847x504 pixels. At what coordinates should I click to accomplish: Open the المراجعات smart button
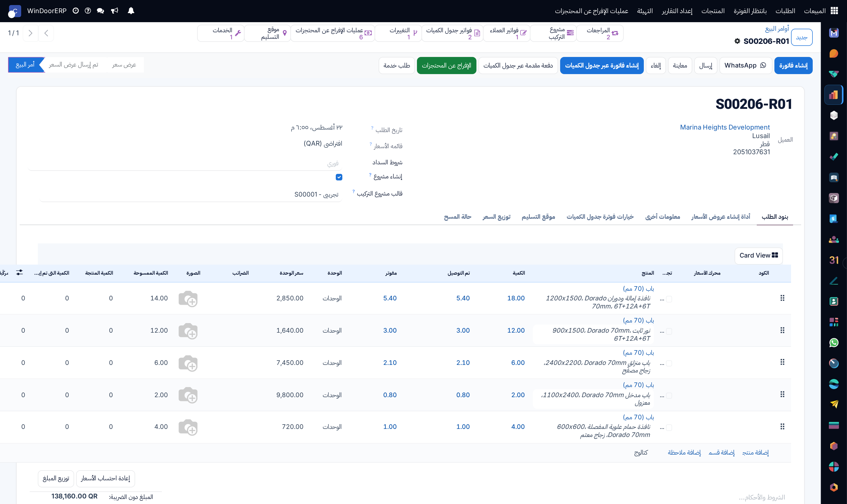tap(600, 33)
